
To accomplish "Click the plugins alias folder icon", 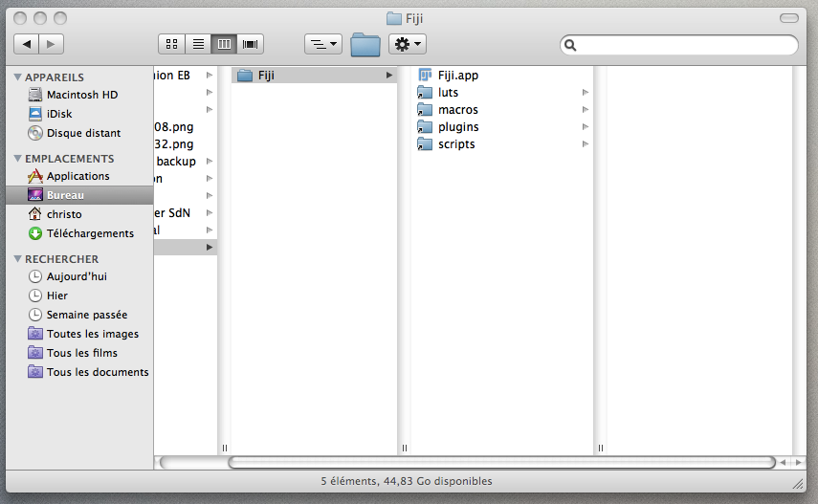I will click(425, 127).
